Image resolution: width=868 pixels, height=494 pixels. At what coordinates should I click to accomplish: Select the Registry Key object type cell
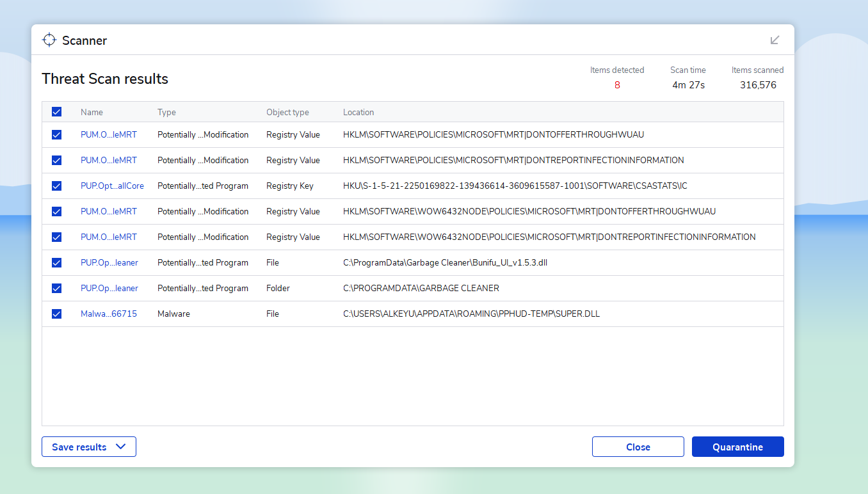(290, 186)
